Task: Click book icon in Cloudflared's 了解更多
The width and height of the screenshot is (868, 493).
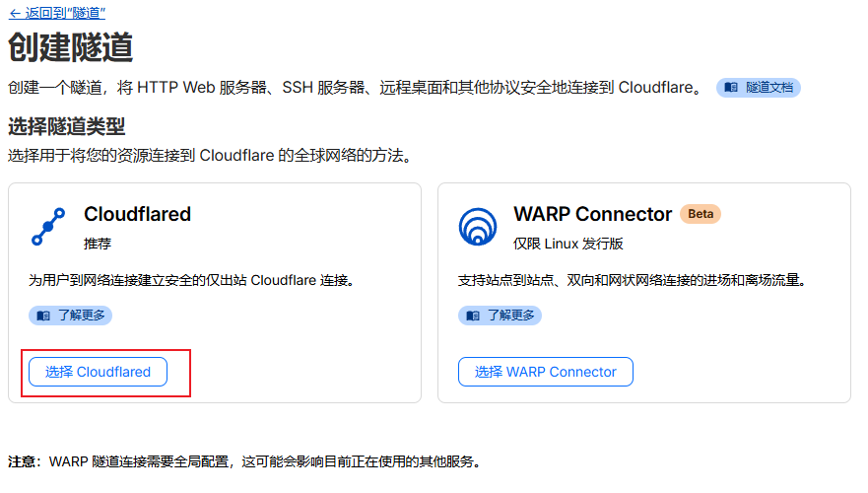Action: [42, 316]
